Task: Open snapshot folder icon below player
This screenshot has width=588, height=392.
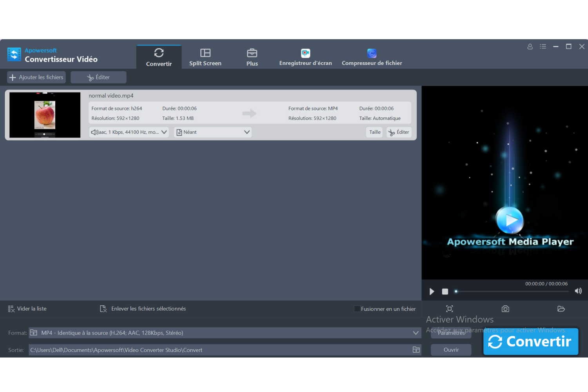Action: click(x=561, y=309)
